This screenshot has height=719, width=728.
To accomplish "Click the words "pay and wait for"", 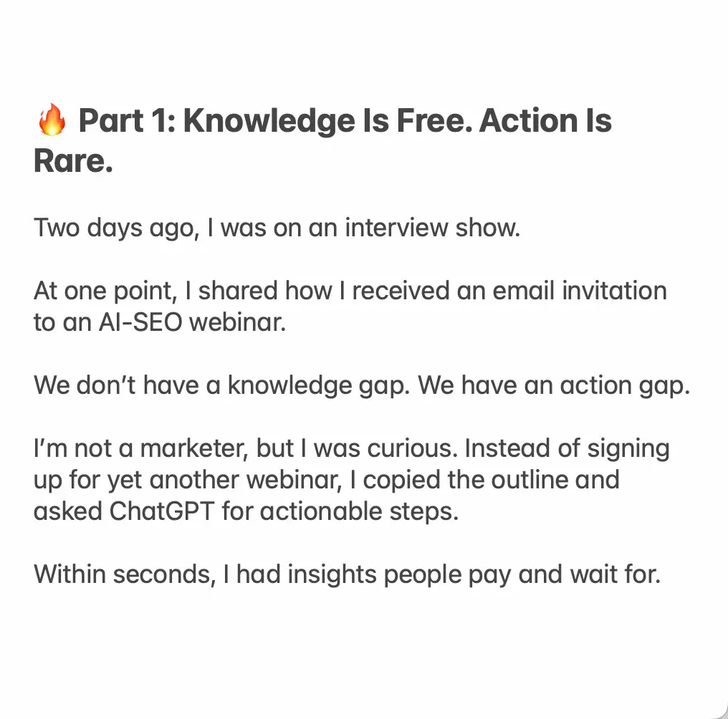I will tap(564, 574).
